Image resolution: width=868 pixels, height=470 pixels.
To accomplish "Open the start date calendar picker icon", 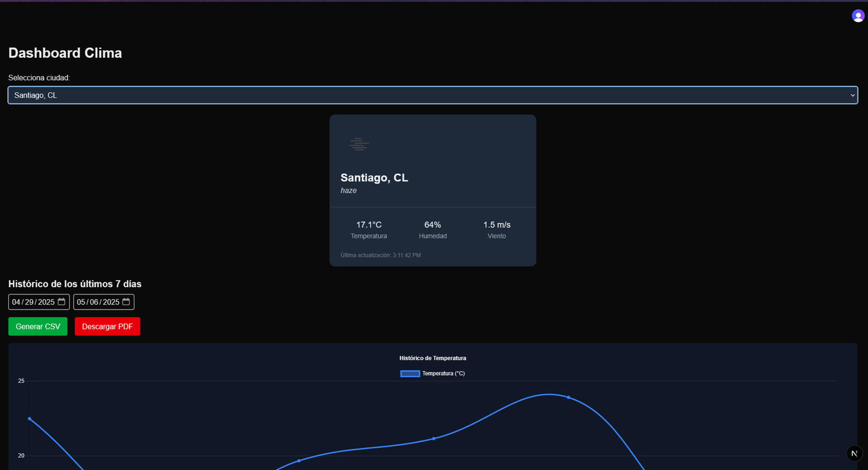I will [x=62, y=302].
